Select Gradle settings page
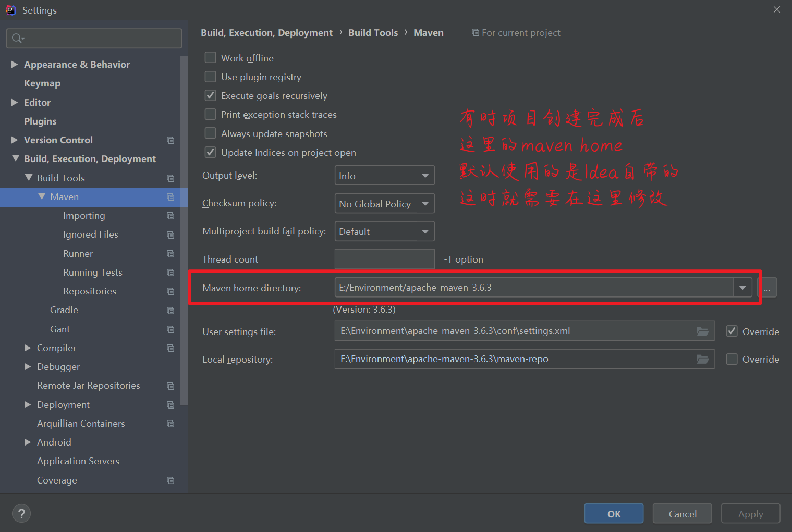The height and width of the screenshot is (532, 792). pos(64,310)
